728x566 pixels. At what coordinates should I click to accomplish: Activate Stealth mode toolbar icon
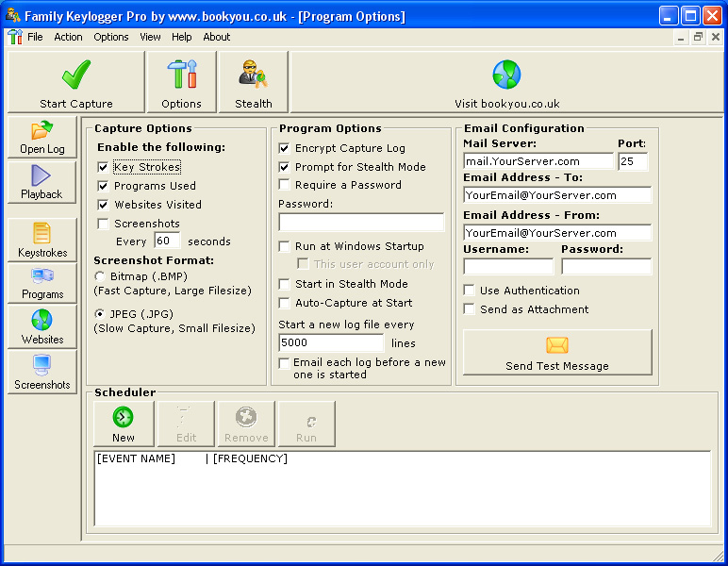pyautogui.click(x=254, y=82)
